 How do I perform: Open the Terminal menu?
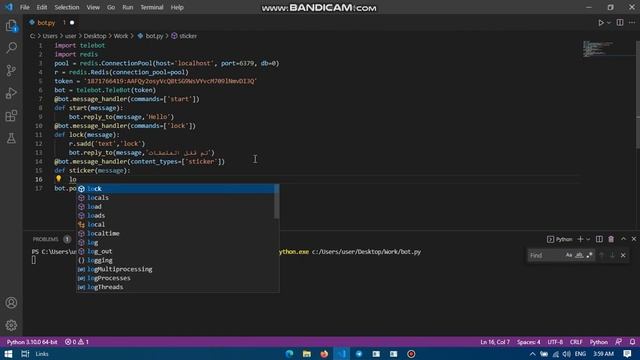pyautogui.click(x=152, y=7)
